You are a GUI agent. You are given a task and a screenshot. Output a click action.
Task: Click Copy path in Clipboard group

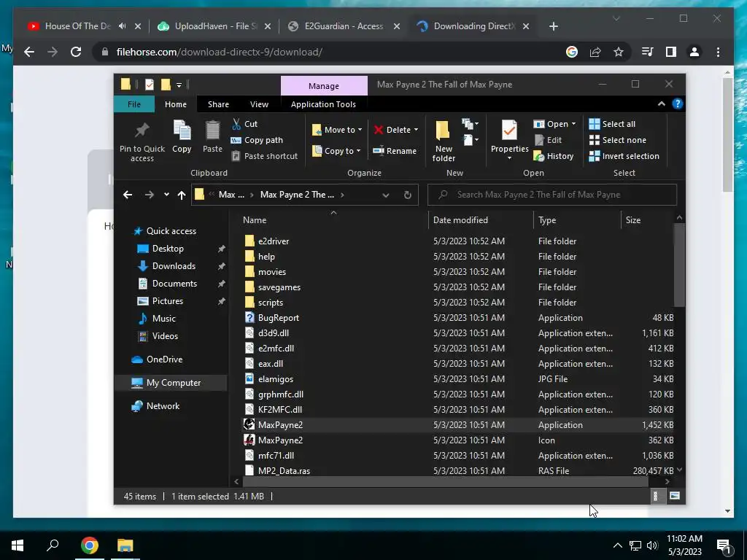click(257, 140)
